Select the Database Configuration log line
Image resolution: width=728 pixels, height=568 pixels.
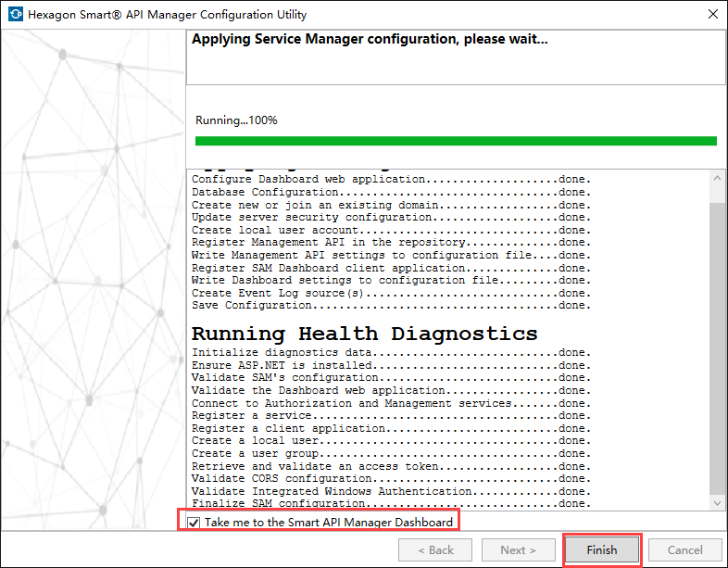(390, 193)
